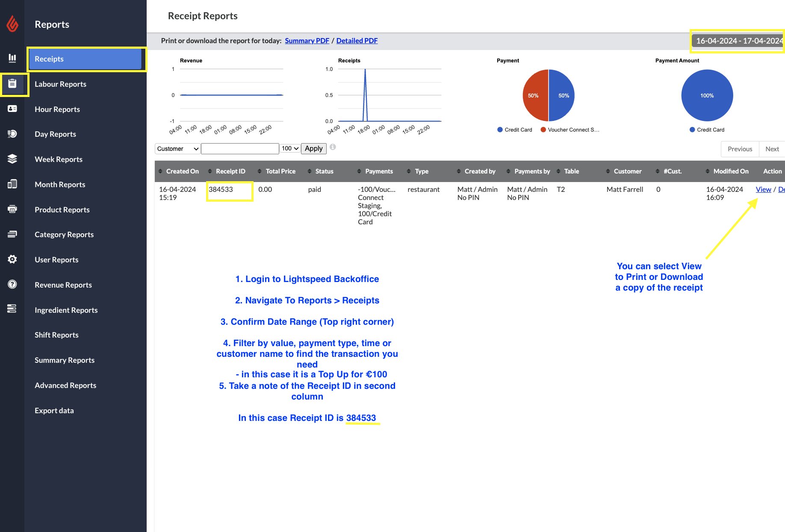This screenshot has height=532, width=785.
Task: Open the settings gear sidebar icon
Action: (12, 259)
